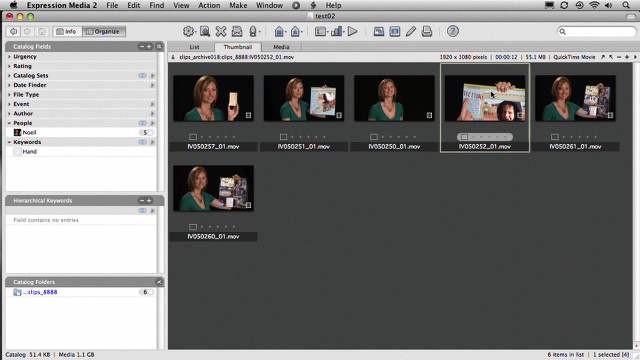Click the first house icon in toolbar
The width and height of the screenshot is (640, 360).
pos(279,31)
